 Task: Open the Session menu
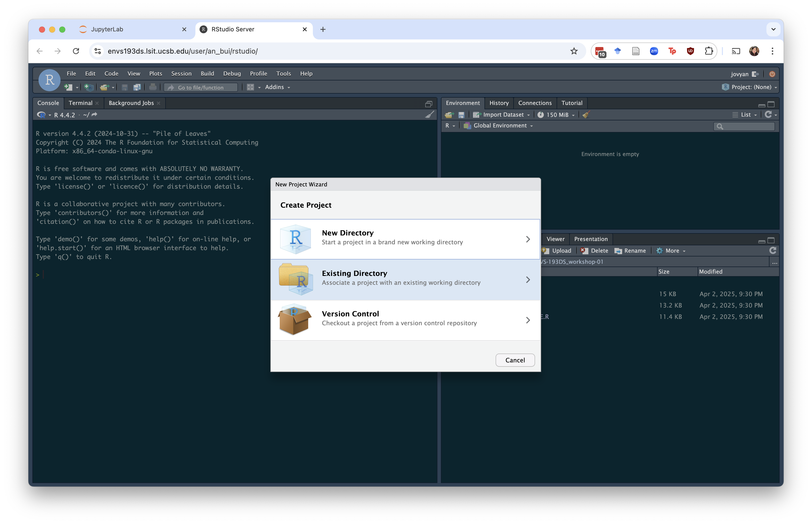181,74
